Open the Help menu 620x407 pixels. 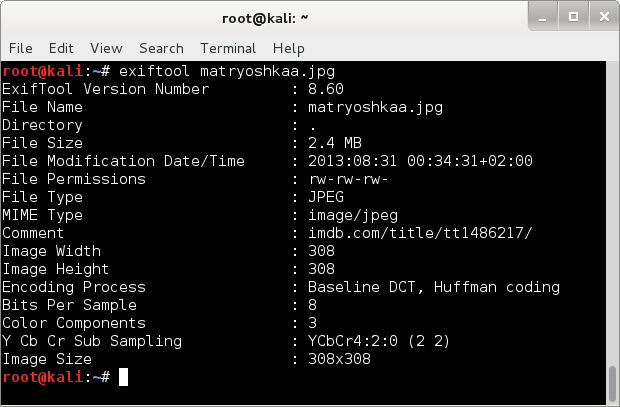289,48
